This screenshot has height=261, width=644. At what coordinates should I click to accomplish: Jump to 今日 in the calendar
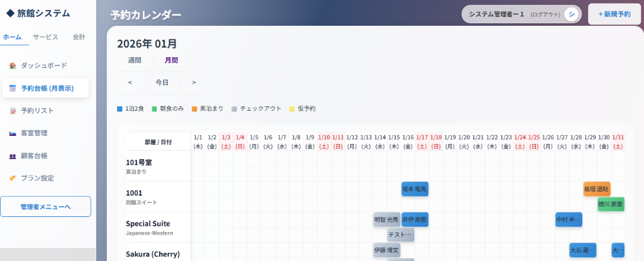tap(162, 82)
